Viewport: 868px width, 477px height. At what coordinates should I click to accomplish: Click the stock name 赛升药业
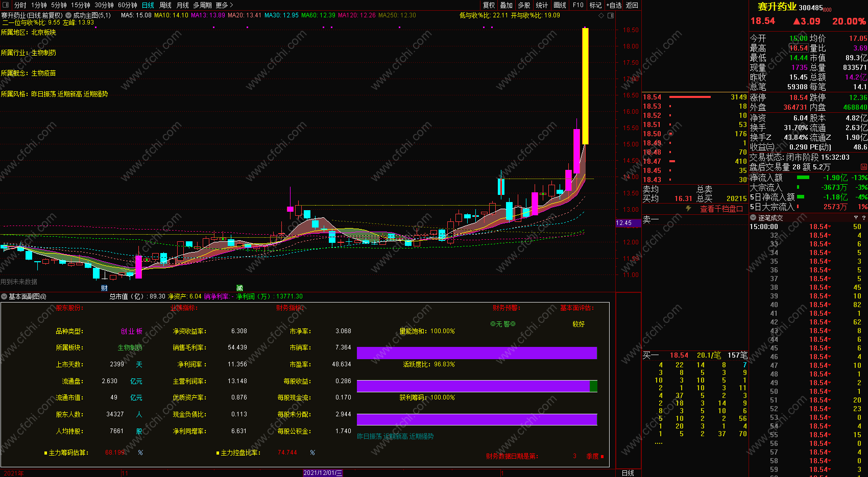(777, 7)
